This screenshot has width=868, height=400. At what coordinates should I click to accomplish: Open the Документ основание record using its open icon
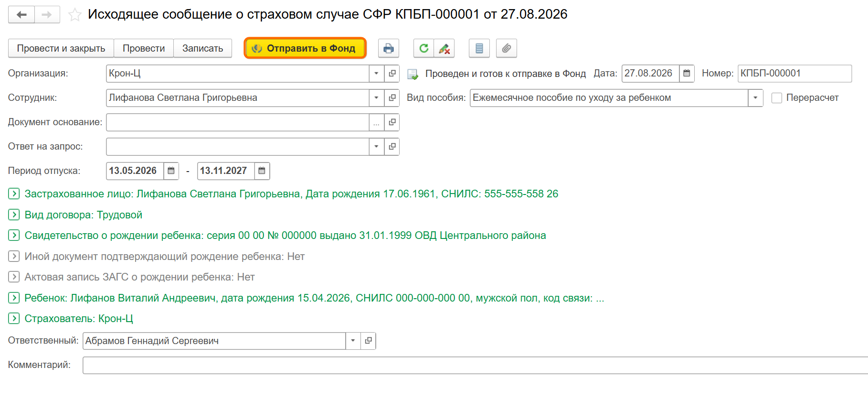click(392, 122)
